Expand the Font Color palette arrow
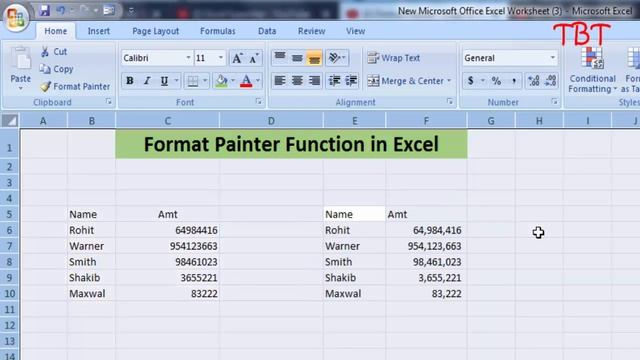 258,81
